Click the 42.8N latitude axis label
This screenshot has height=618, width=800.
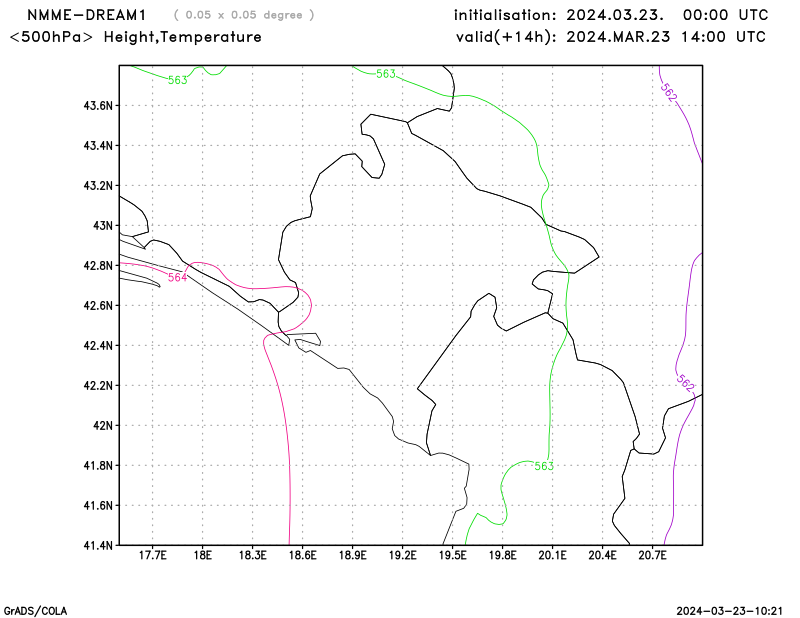click(98, 265)
